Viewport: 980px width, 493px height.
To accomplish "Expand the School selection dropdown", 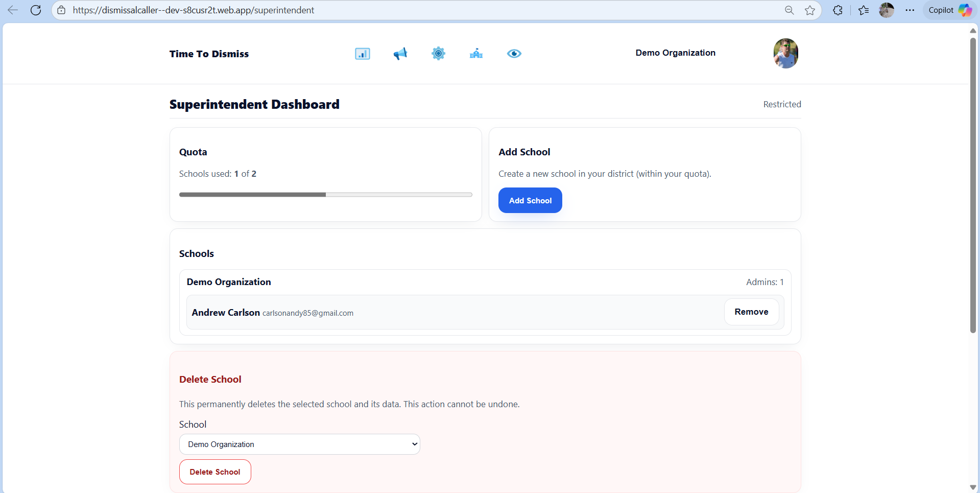I will click(299, 444).
